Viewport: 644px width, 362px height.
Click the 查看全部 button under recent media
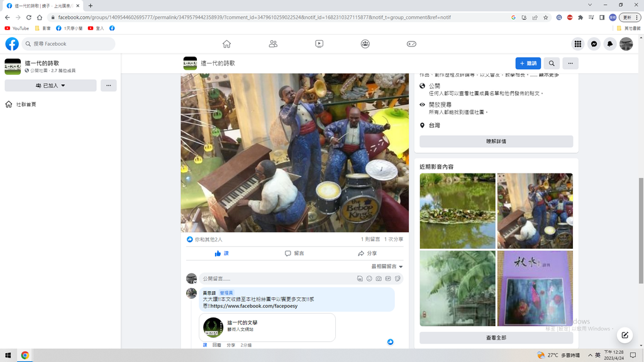click(x=496, y=337)
